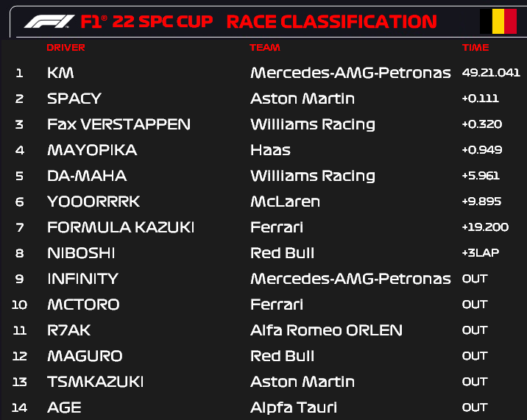
Task: Click Alfa Romeo ORLEN team name
Action: click(326, 330)
